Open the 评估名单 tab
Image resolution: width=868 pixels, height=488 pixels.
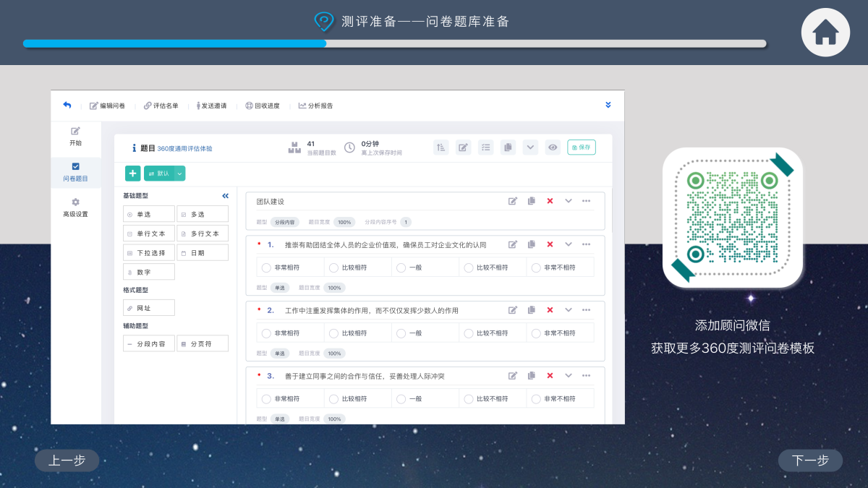pos(161,106)
